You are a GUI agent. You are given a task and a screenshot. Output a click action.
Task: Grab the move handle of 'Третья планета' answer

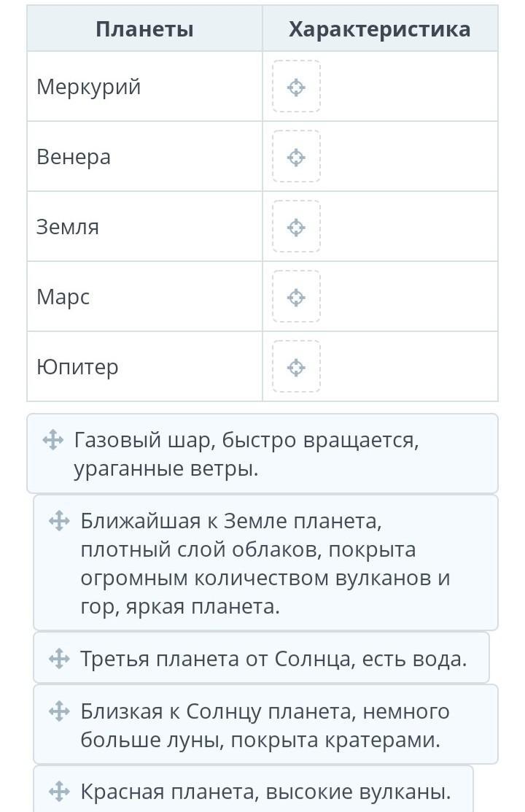click(59, 659)
